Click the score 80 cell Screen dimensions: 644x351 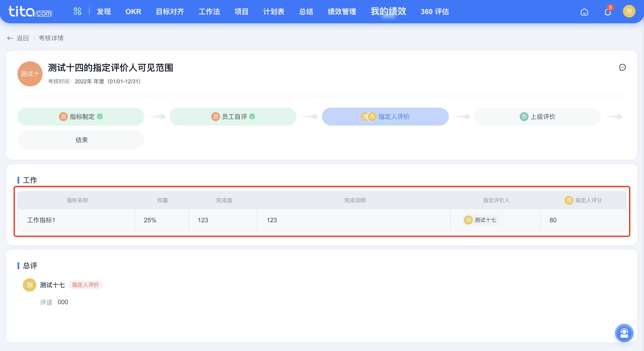tap(583, 220)
